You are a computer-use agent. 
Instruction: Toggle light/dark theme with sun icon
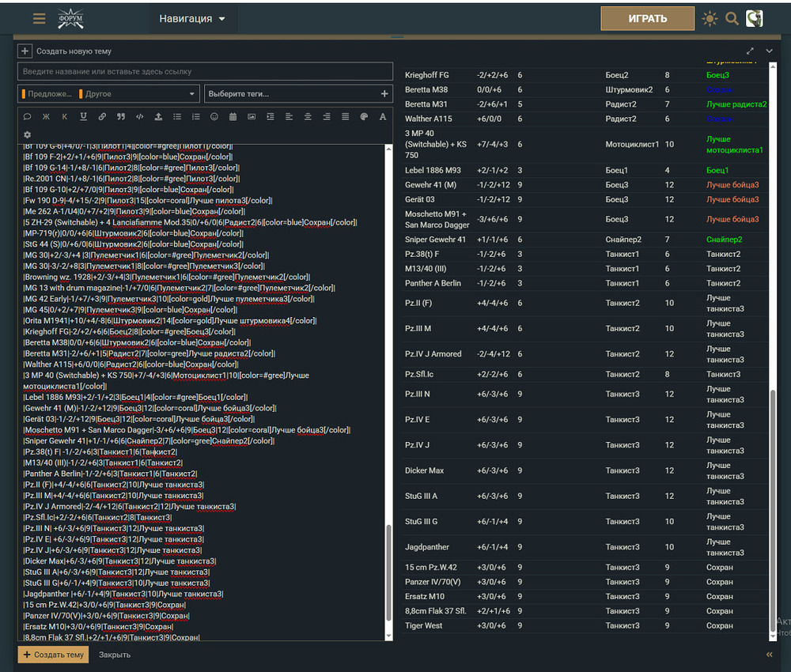pos(710,19)
